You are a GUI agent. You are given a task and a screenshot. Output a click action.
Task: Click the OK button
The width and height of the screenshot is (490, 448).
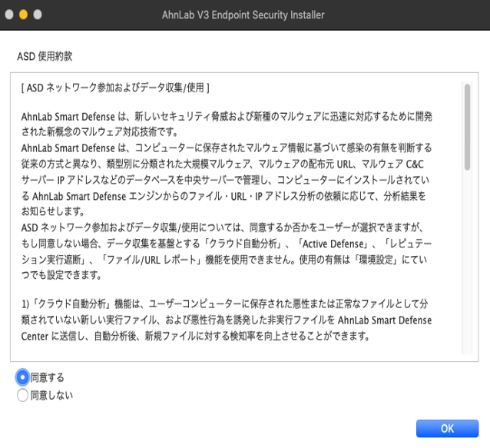click(447, 428)
